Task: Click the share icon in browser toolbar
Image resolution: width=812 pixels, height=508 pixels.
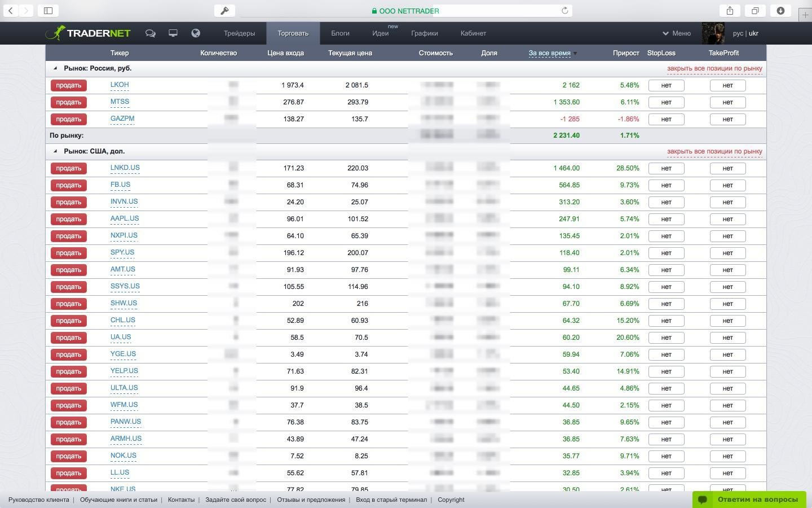Action: (730, 11)
